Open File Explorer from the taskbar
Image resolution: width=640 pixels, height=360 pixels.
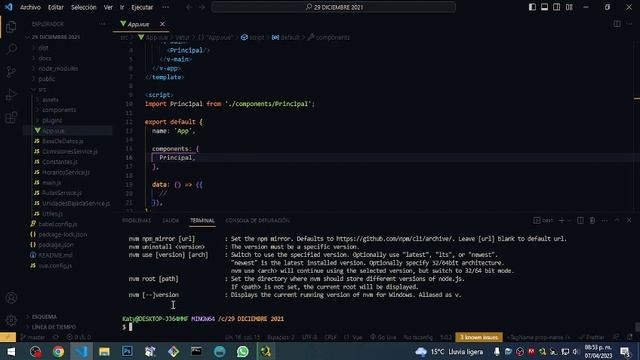click(x=104, y=351)
